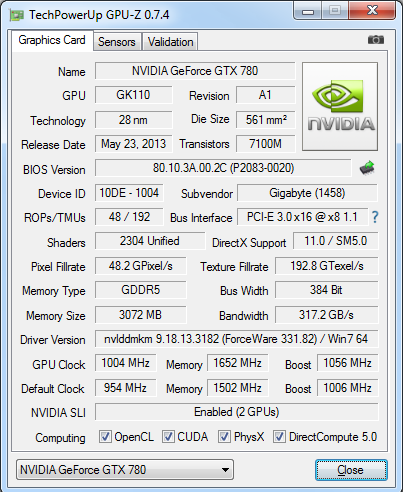Click the 'Computing' label text
The image size is (403, 492).
[60, 438]
